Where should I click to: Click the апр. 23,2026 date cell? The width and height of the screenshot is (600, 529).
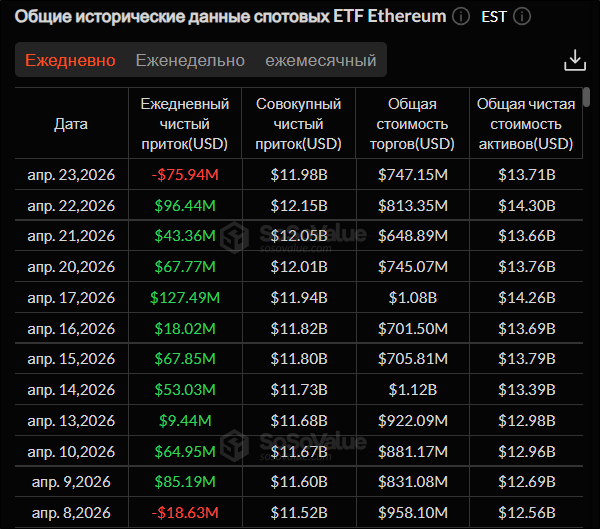[71, 175]
